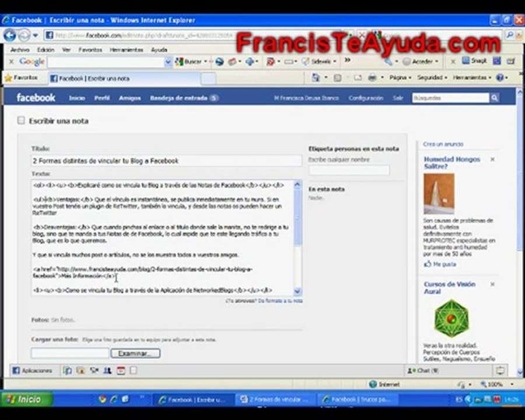
Task: Close the Humedad Hongos Salitre ad
Action: tap(492, 159)
